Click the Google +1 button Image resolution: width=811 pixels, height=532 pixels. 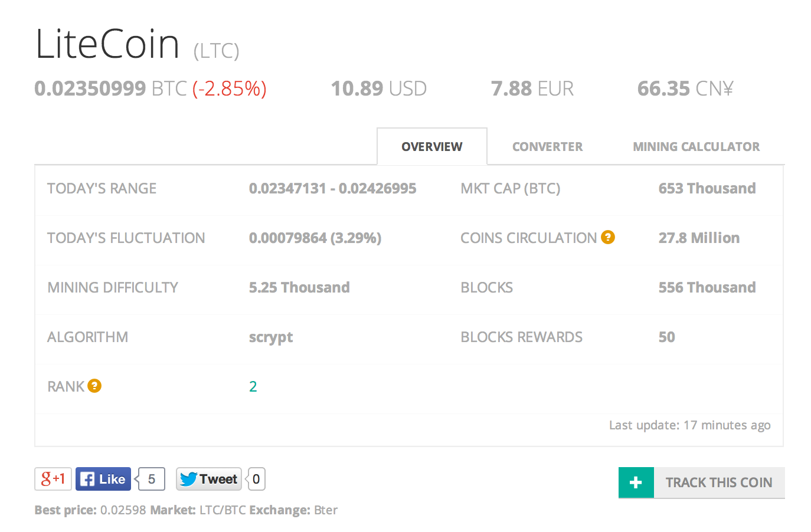click(53, 479)
